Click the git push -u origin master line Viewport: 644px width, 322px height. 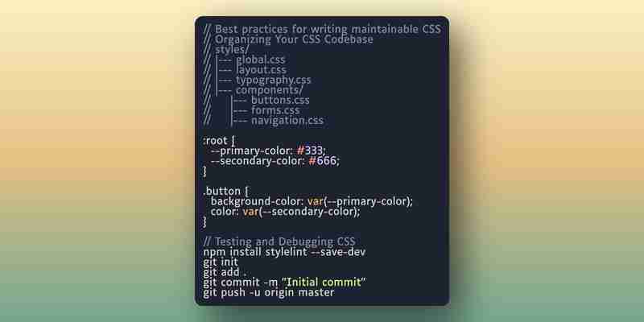coord(269,292)
